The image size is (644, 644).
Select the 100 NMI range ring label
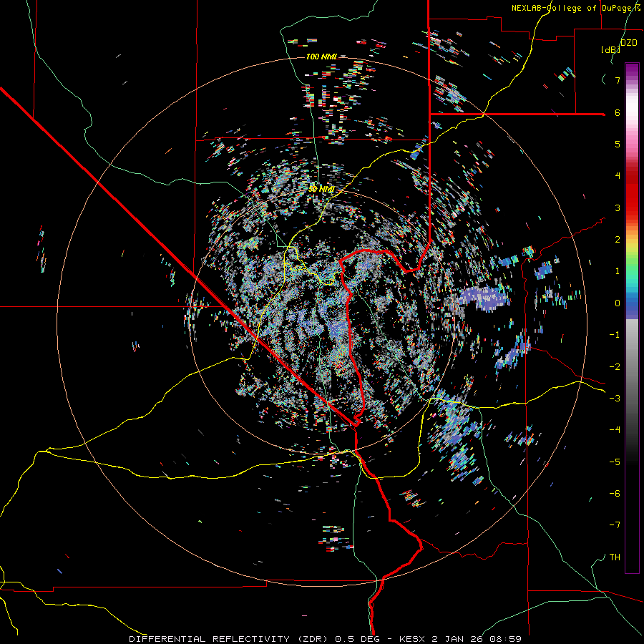point(321,57)
